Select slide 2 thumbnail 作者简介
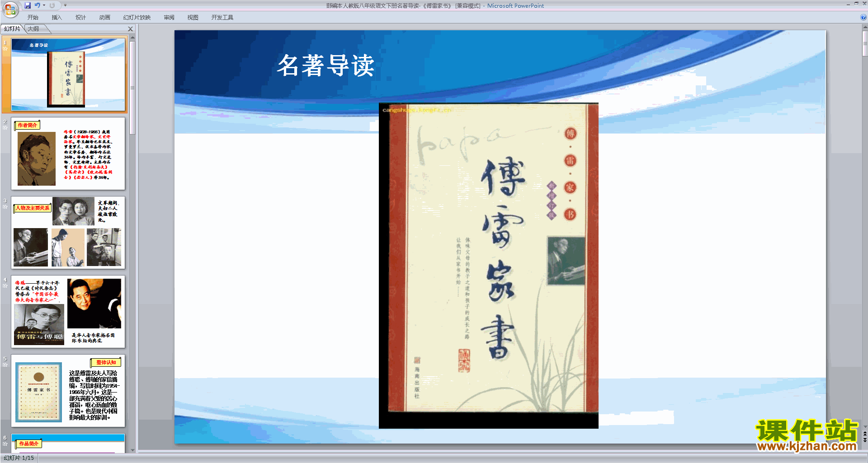 click(x=68, y=154)
